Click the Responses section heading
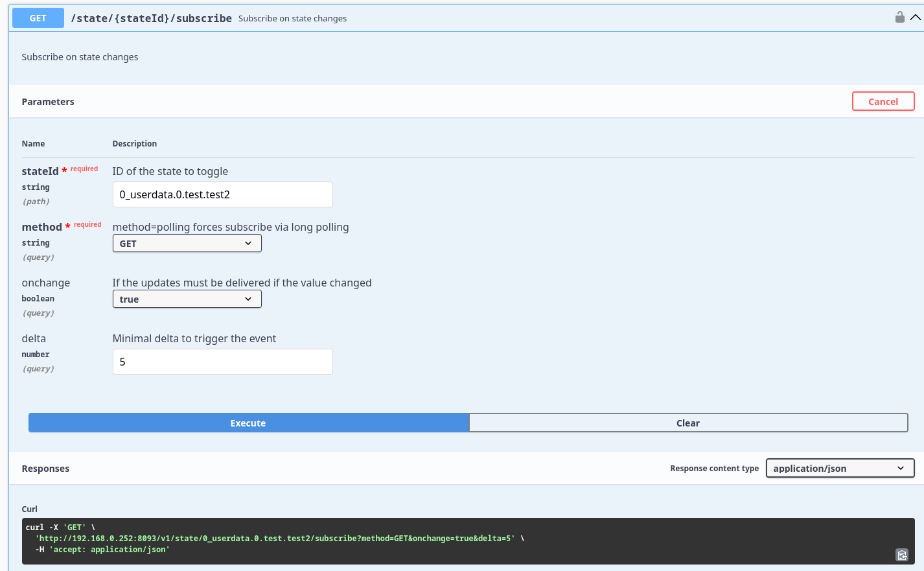This screenshot has height=571, width=924. click(45, 469)
